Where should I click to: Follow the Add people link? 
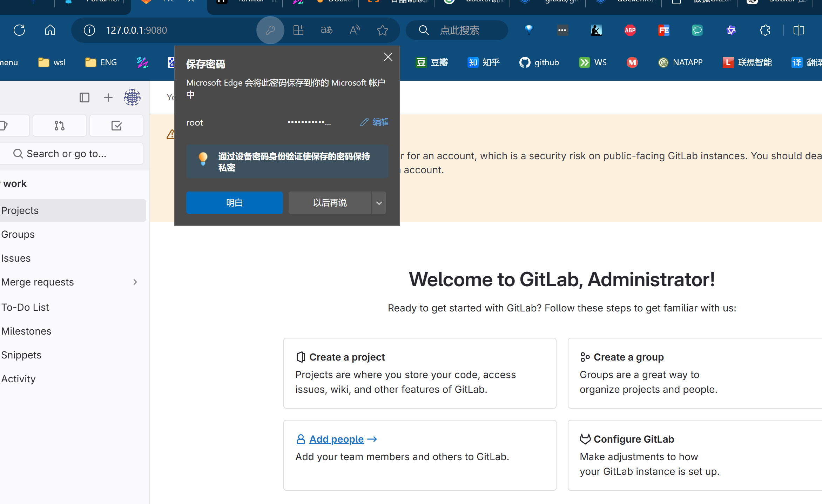pos(337,439)
